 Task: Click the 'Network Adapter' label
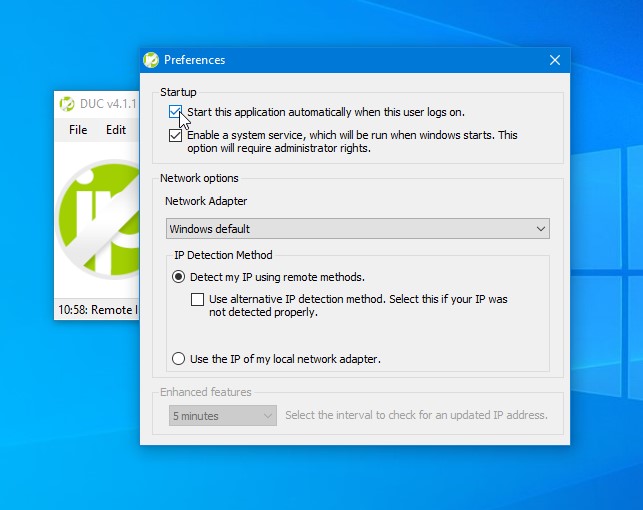pyautogui.click(x=206, y=201)
